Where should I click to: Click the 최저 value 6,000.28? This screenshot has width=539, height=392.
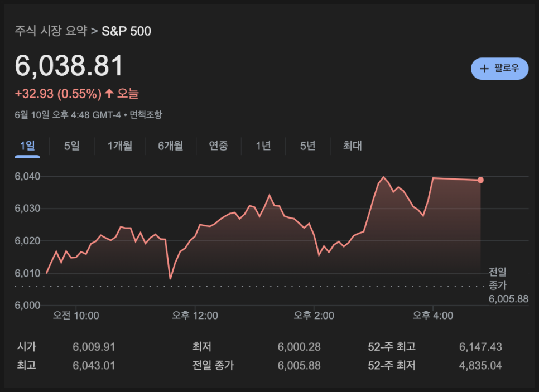tap(299, 347)
